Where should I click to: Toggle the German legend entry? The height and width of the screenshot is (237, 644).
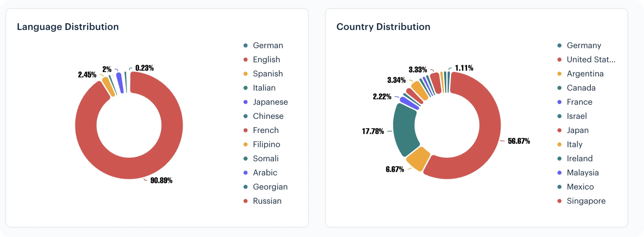tap(268, 45)
